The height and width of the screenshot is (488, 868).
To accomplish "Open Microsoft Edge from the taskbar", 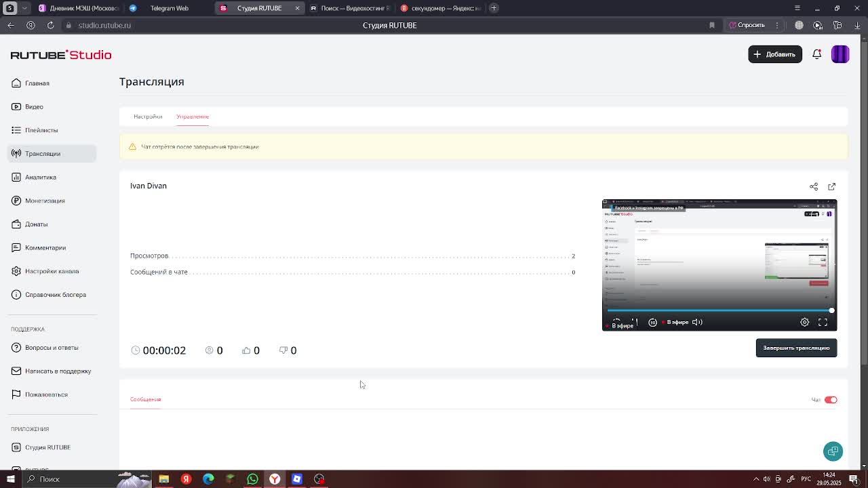I will [x=208, y=479].
